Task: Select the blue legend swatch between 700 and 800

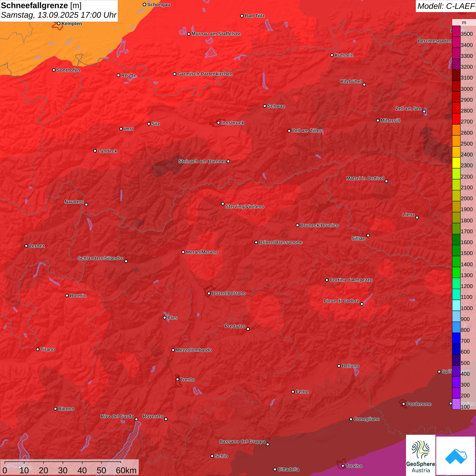Action: pyautogui.click(x=456, y=338)
